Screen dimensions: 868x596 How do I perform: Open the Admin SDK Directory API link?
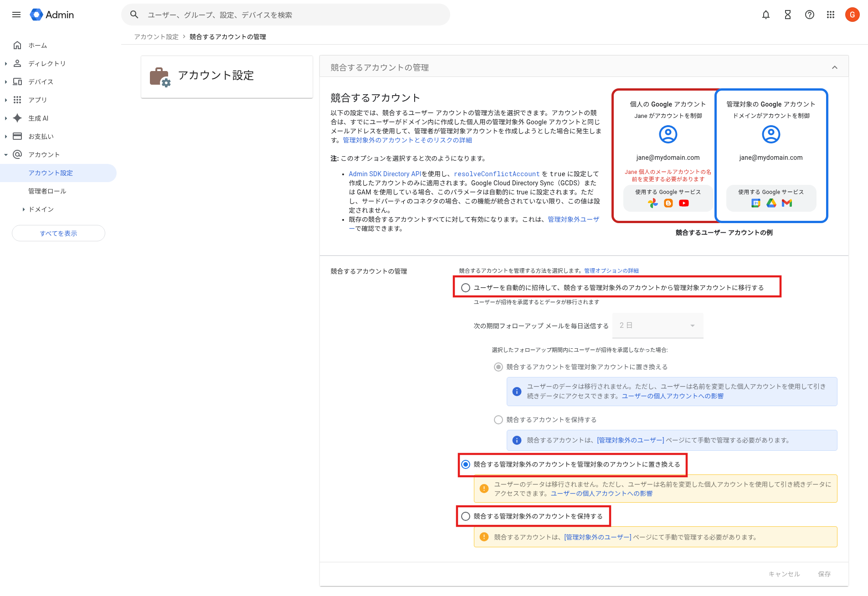point(385,174)
